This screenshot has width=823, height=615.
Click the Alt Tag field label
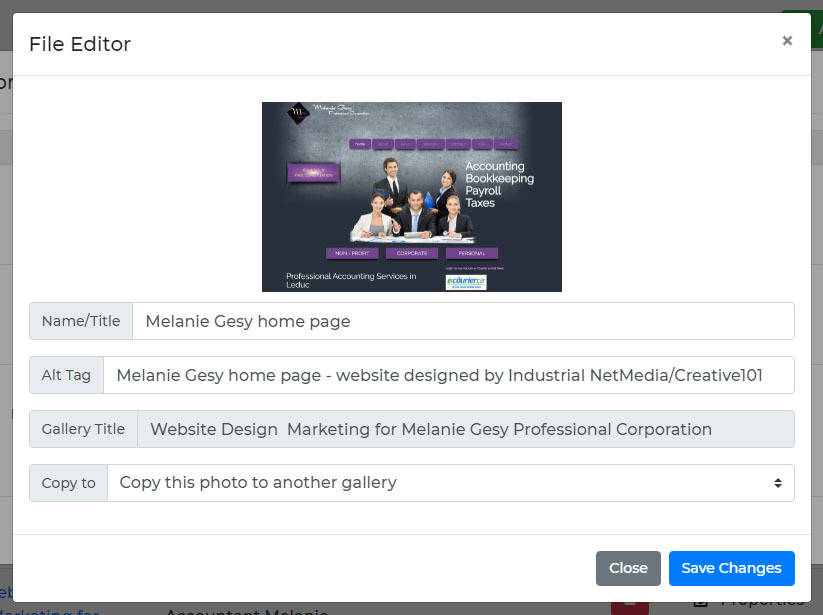[x=67, y=375]
